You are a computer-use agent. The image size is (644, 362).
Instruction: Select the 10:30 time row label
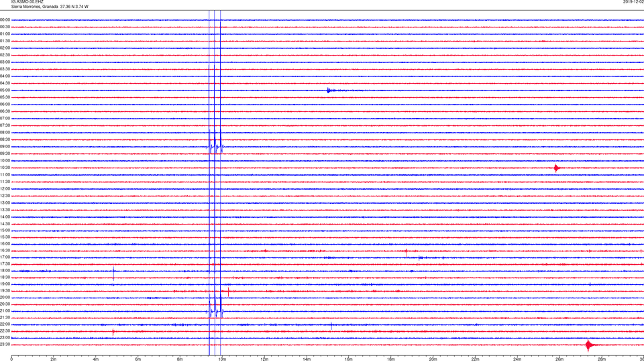point(5,168)
